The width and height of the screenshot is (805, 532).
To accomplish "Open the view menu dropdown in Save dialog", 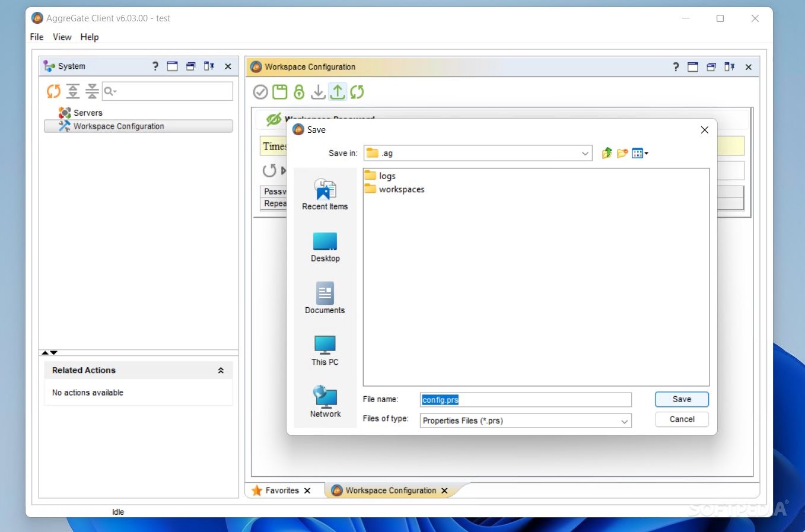I will click(x=640, y=153).
